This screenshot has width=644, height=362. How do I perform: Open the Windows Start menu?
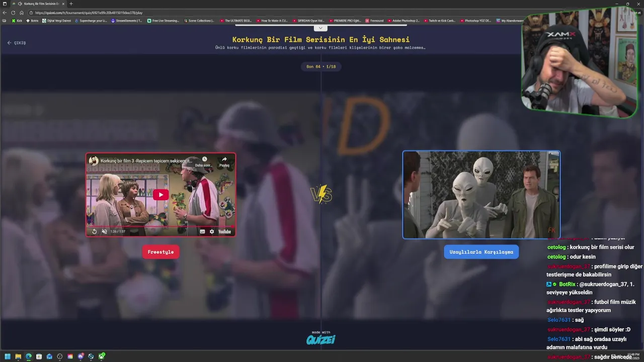click(8, 356)
